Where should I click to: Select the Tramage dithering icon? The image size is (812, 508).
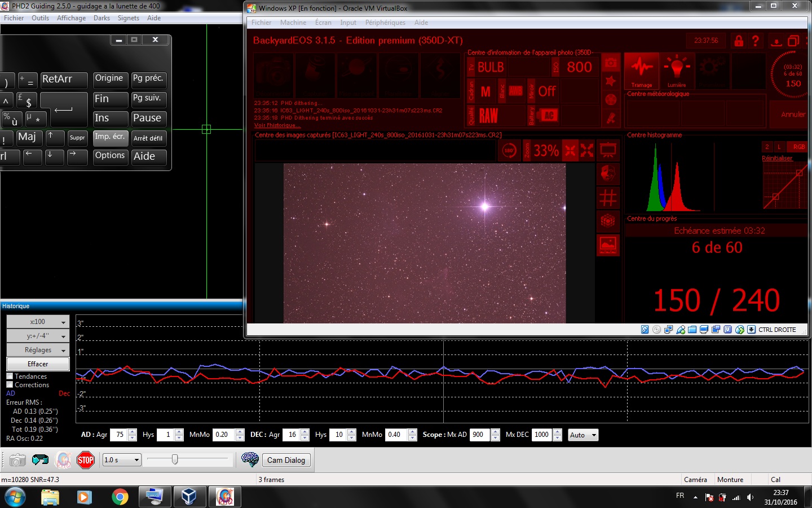tap(641, 71)
